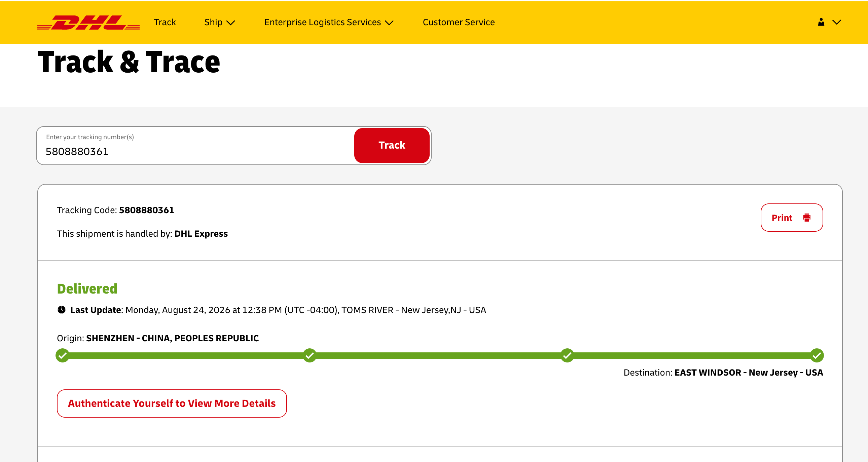Screen dimensions: 868x462
Task: Click the final checkmark at destination
Action: click(x=817, y=355)
